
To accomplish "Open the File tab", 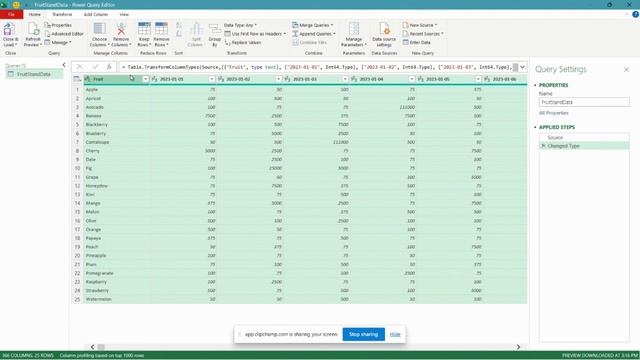I will click(11, 14).
